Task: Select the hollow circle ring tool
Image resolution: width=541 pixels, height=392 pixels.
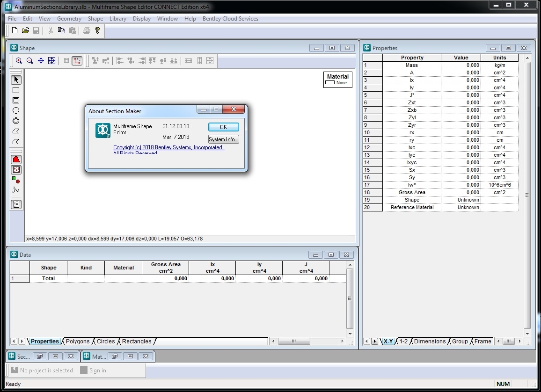Action: pyautogui.click(x=16, y=121)
